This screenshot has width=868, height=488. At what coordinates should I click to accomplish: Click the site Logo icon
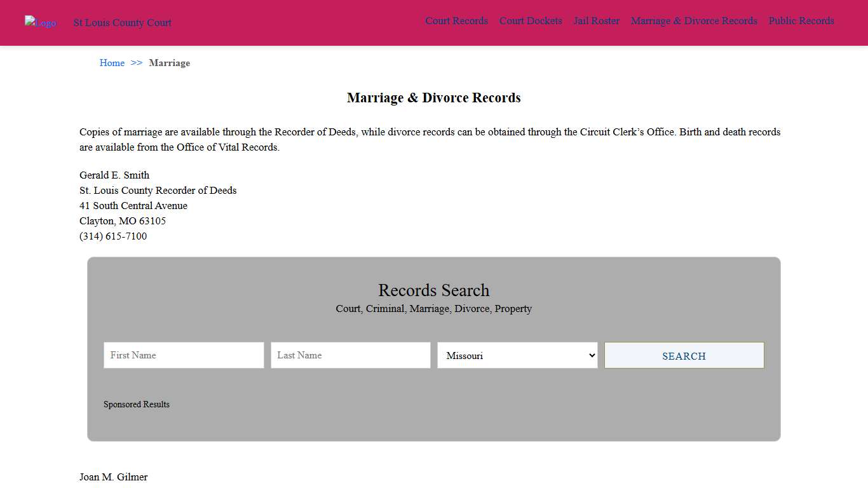40,23
